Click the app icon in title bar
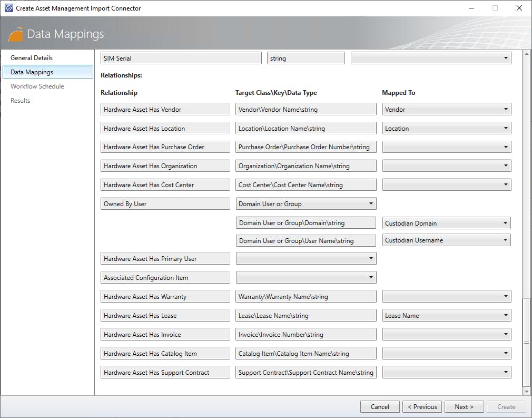This screenshot has width=532, height=418. (x=8, y=8)
